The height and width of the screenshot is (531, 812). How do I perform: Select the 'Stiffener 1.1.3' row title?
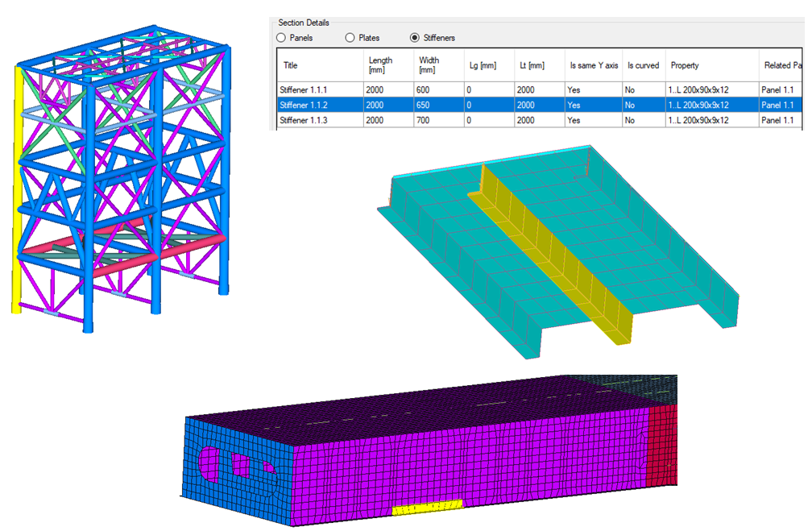click(304, 120)
